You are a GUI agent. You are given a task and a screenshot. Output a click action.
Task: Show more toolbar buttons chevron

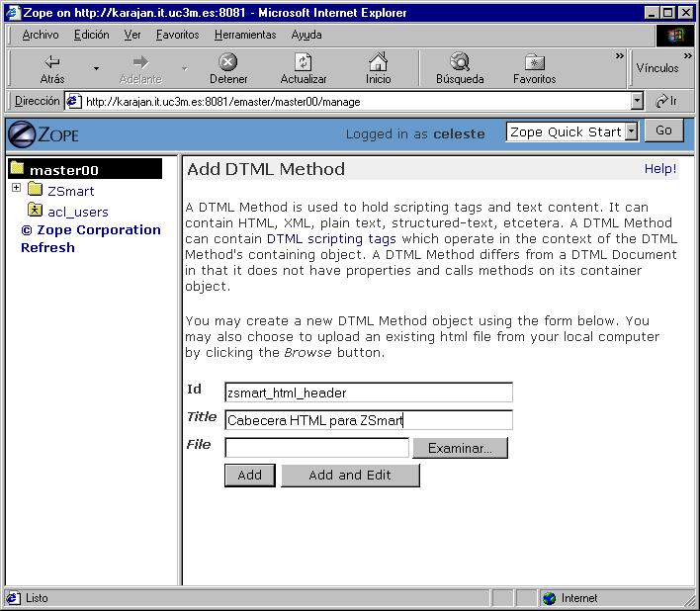[x=619, y=56]
